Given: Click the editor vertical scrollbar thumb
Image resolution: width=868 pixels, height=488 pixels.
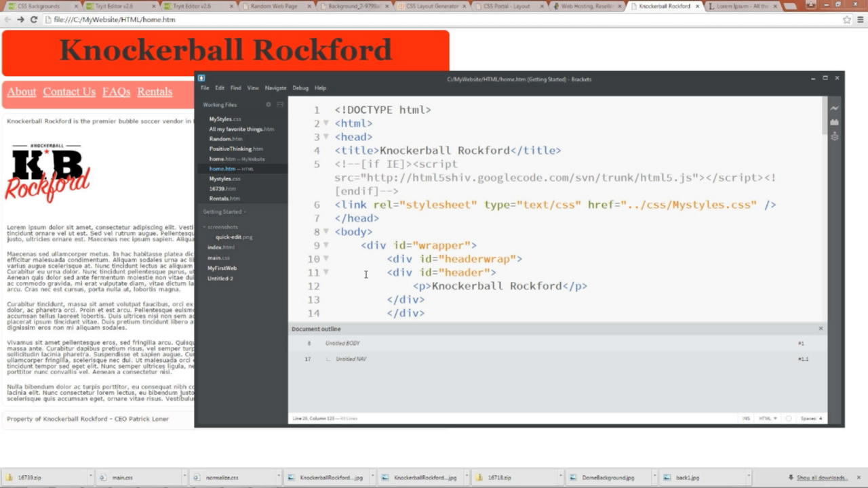Looking at the screenshot, I should coord(824,115).
